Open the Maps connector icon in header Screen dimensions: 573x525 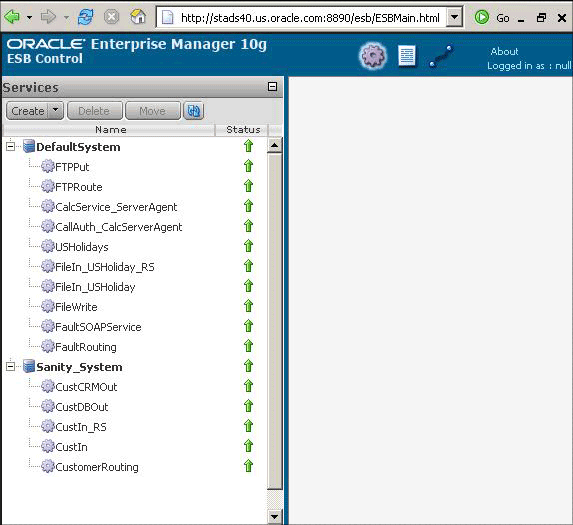[x=441, y=56]
